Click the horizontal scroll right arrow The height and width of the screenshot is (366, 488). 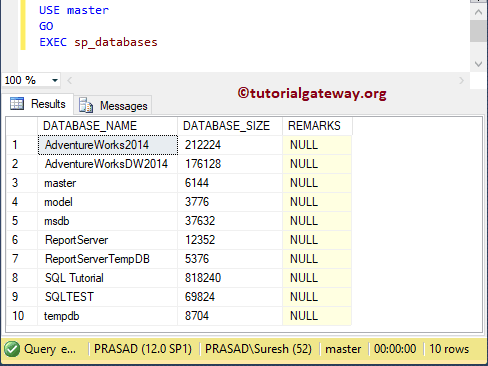(x=462, y=80)
